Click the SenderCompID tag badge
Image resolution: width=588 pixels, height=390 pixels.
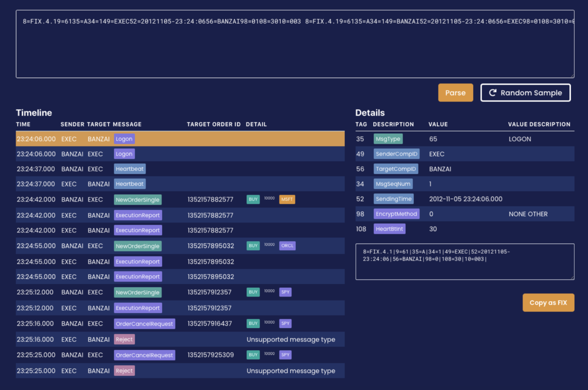pyautogui.click(x=396, y=154)
